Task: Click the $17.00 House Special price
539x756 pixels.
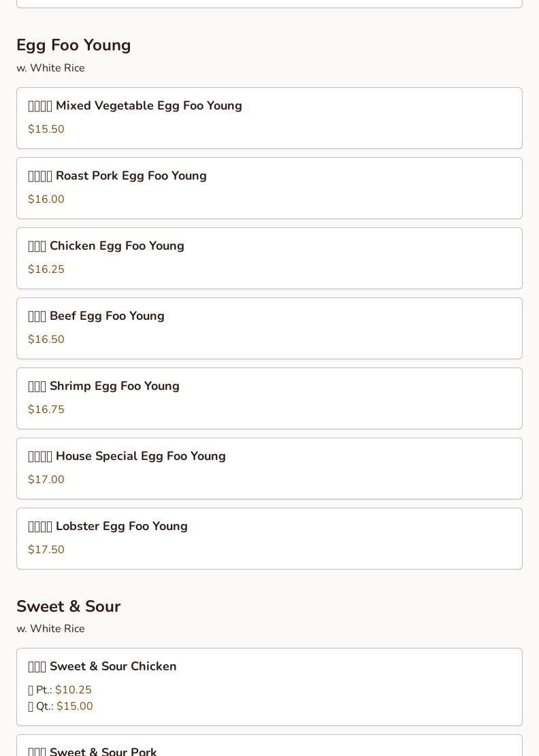Action: 46,480
